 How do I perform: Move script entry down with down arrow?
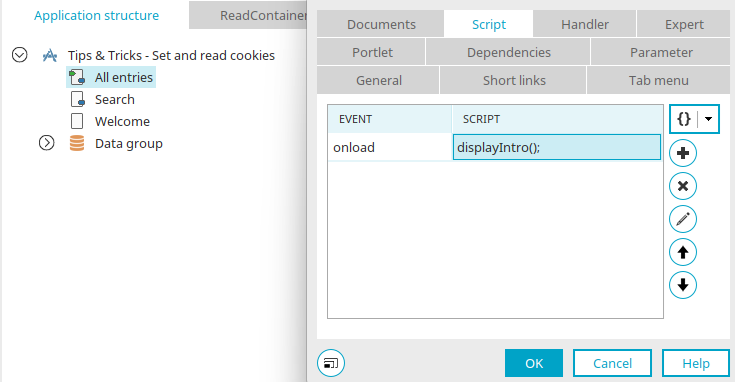tap(683, 285)
